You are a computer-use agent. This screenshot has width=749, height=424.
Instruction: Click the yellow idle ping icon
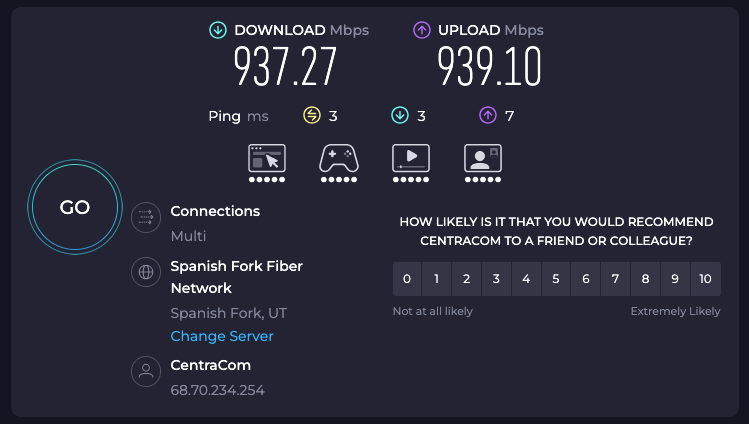[312, 116]
